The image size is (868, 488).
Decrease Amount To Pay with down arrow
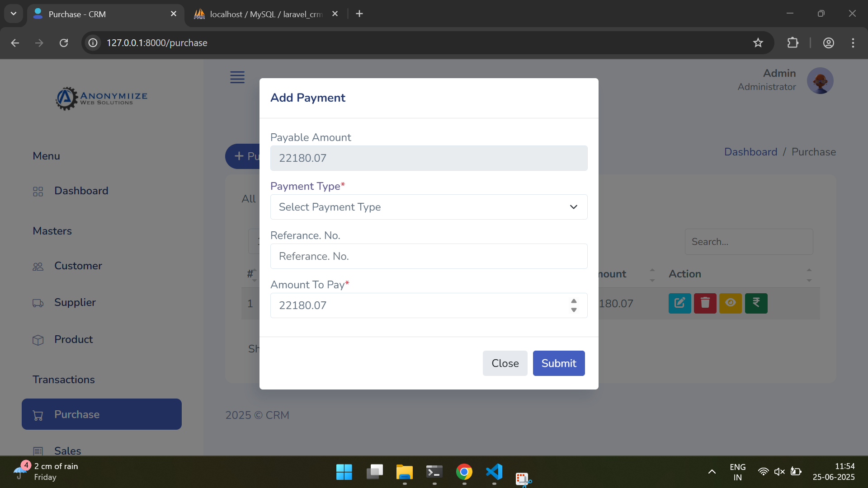click(574, 310)
